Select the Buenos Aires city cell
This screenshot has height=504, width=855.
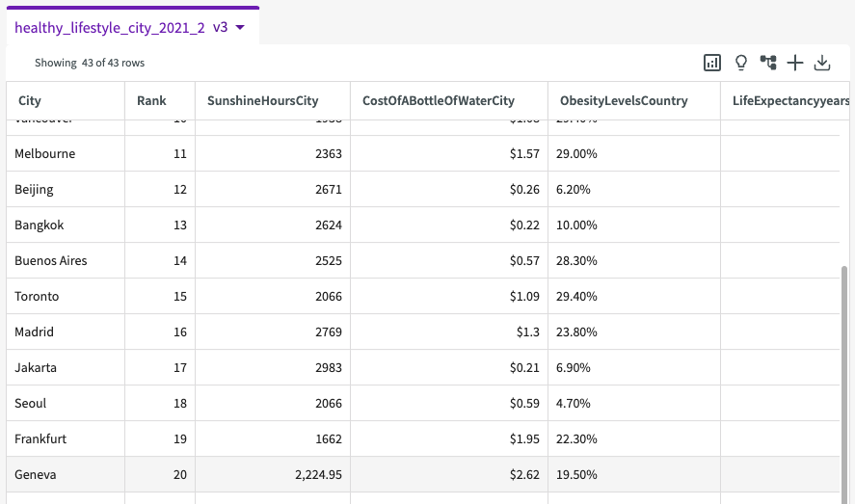[66, 260]
